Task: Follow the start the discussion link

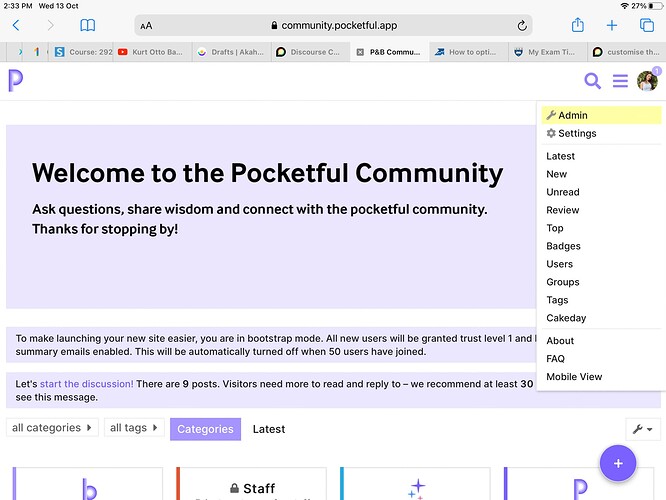Action: tap(87, 384)
